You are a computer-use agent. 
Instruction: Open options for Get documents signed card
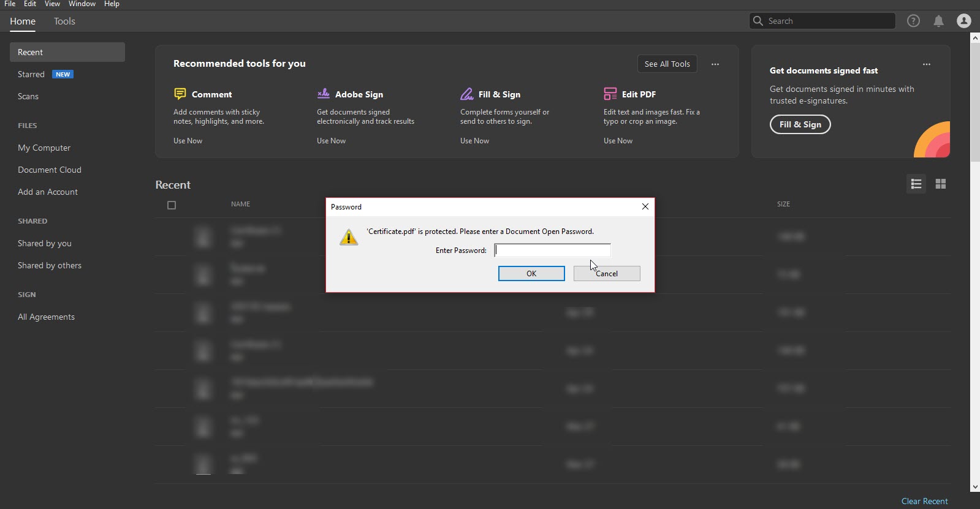pos(927,64)
